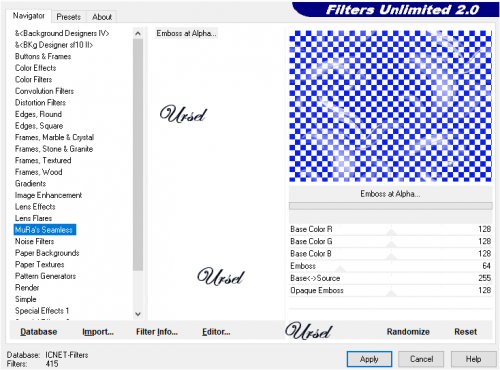This screenshot has height=370, width=500.
Task: Select Color Effects category
Action: [x=36, y=68]
